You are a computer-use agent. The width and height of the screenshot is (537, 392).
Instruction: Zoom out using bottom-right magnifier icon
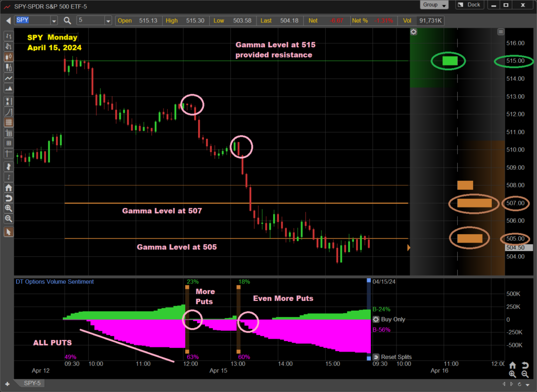click(525, 374)
